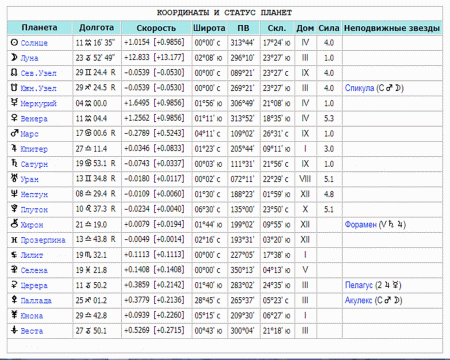This screenshot has width=450, height=360.
Task: Select the Sun longitude value 11 16' 35"
Action: point(95,43)
